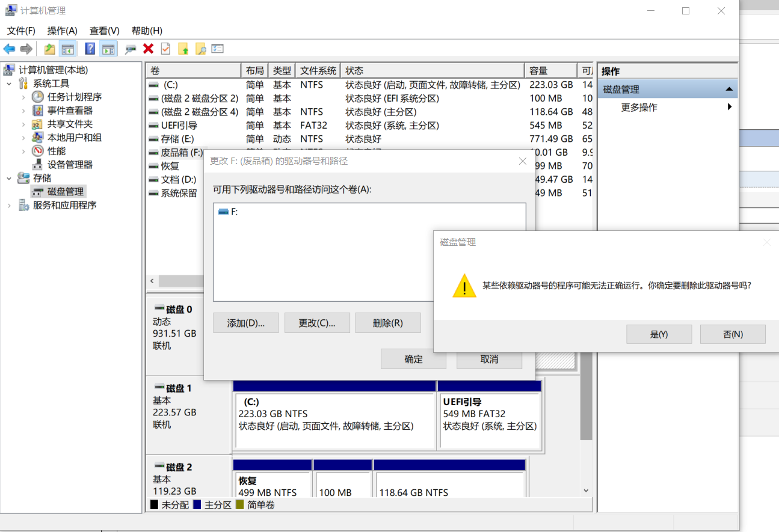Expand the 服务和应用程序 tree node
The width and height of the screenshot is (779, 532).
10,204
